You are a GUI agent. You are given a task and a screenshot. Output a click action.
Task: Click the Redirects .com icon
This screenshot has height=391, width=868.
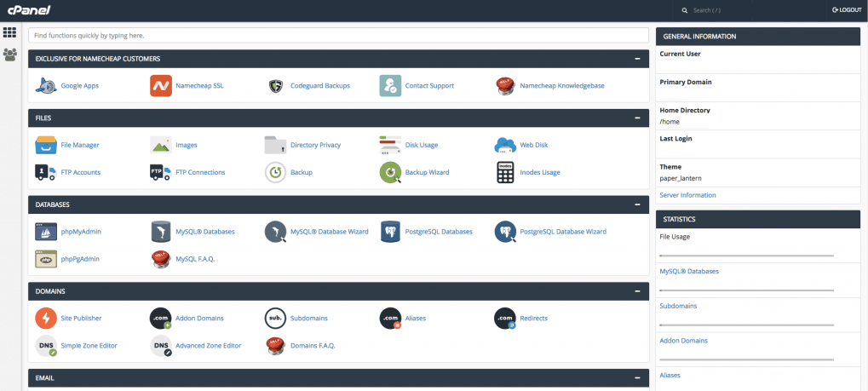pos(505,319)
